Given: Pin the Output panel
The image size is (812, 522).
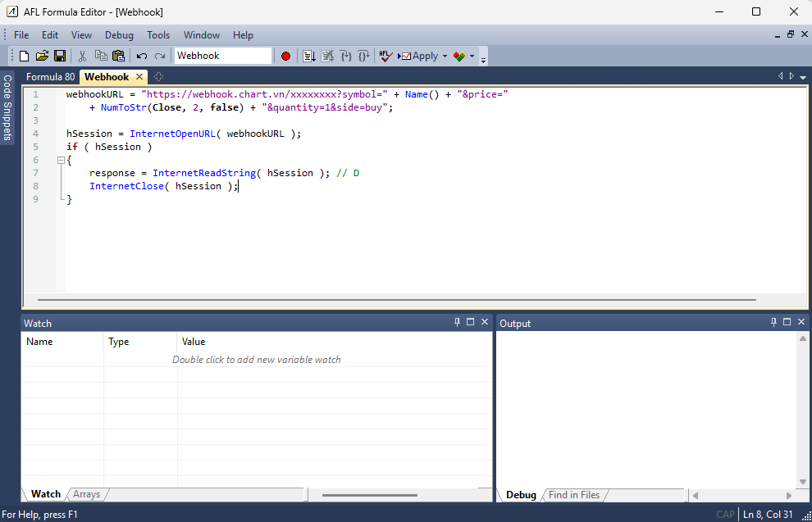Looking at the screenshot, I should (x=773, y=322).
